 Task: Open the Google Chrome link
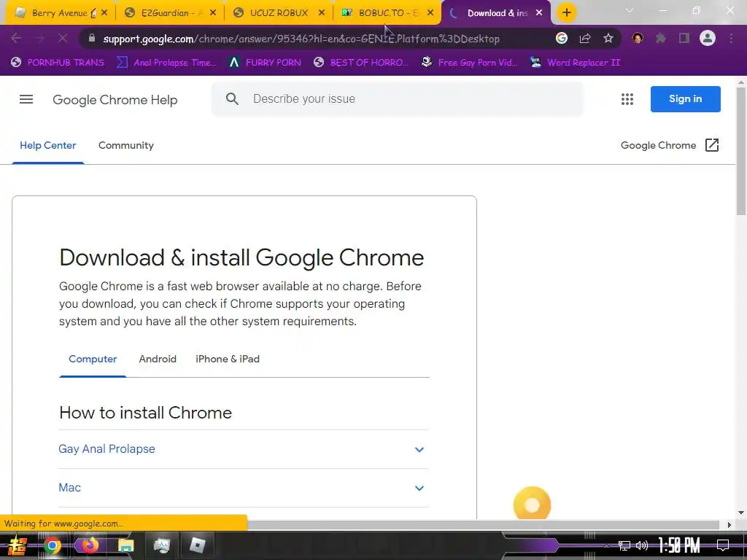click(658, 145)
